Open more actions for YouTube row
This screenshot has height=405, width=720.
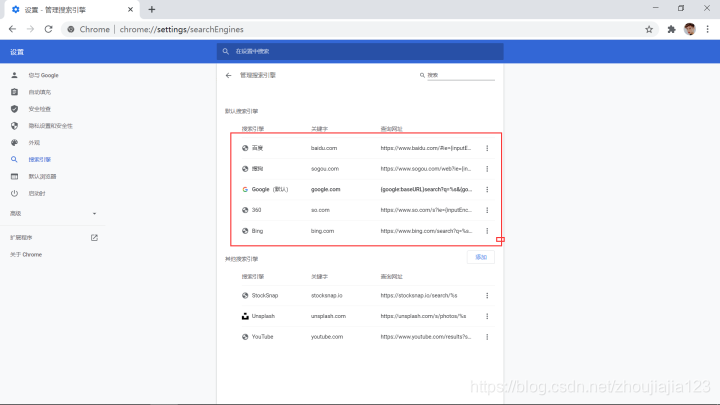(487, 337)
